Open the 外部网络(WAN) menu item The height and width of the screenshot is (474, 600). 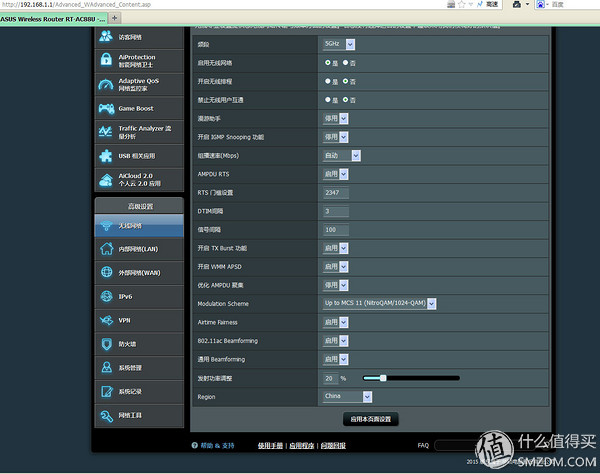click(139, 272)
